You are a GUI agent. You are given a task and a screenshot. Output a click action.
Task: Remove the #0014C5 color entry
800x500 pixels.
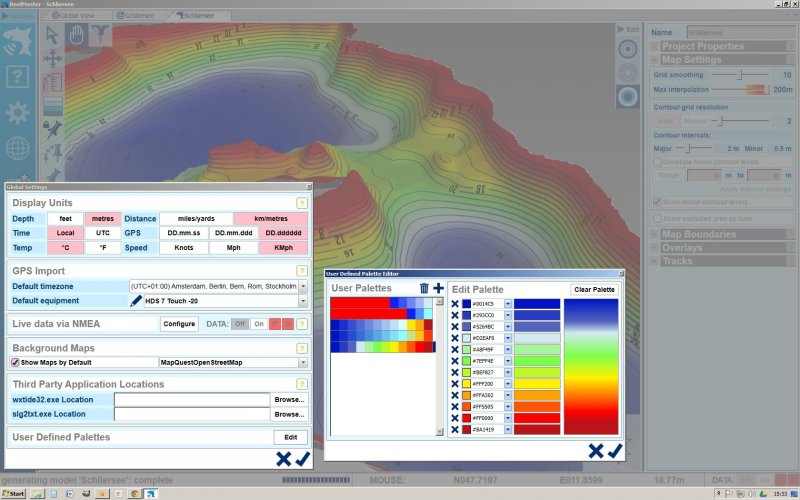(x=455, y=303)
